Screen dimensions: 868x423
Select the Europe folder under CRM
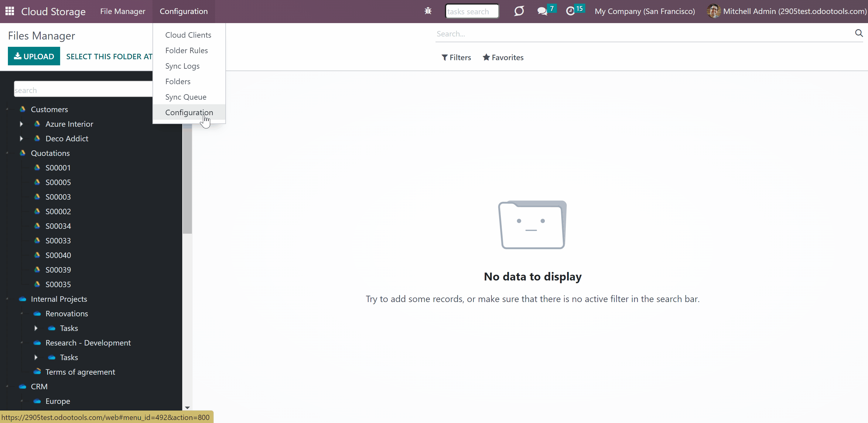pyautogui.click(x=58, y=401)
